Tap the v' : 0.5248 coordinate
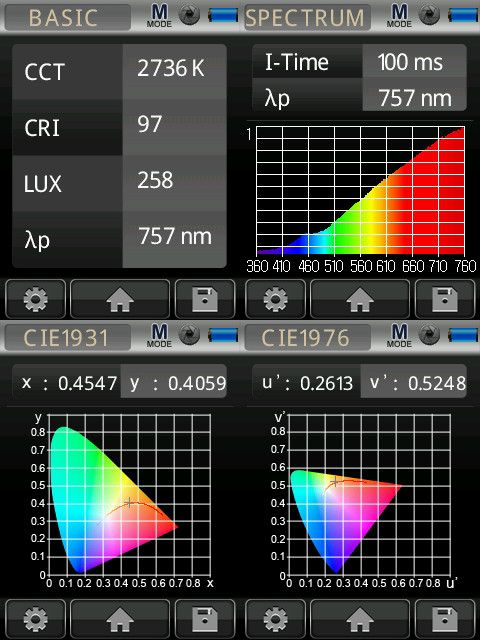The image size is (480, 640). pos(413,381)
